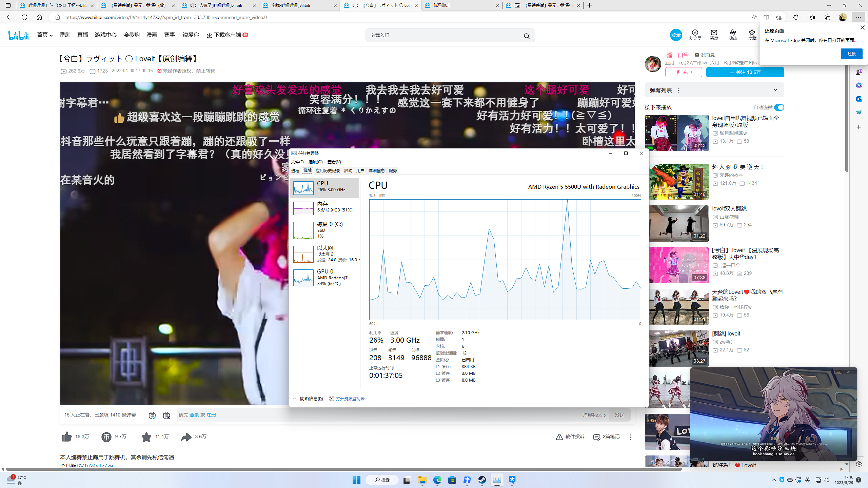Expand the danmaku list panel

coord(775,90)
